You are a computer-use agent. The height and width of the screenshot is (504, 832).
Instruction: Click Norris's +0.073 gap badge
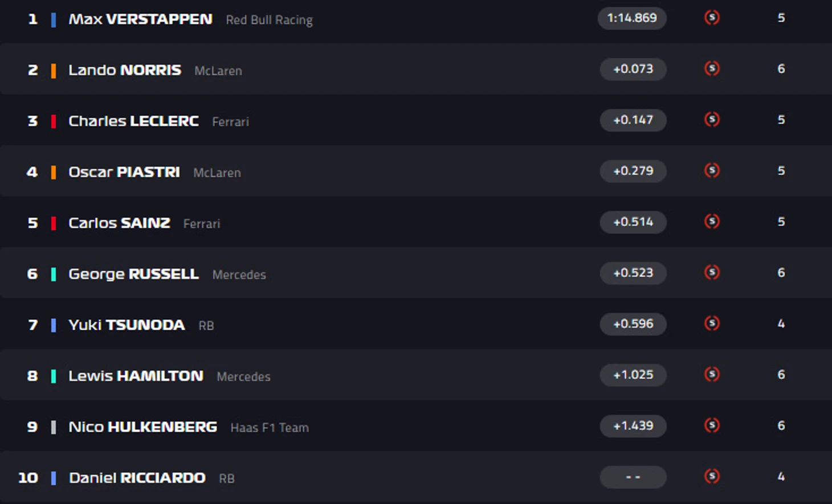click(633, 69)
